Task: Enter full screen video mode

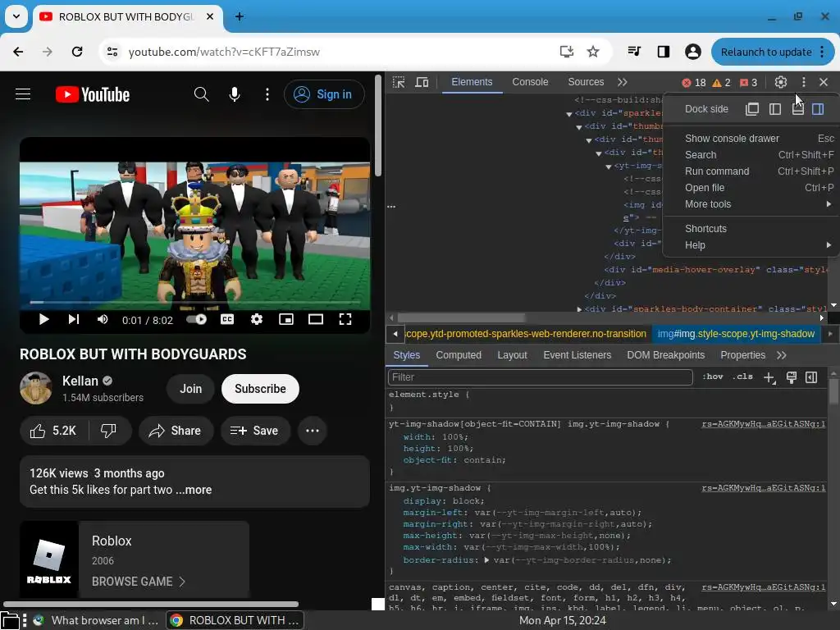Action: 345,320
